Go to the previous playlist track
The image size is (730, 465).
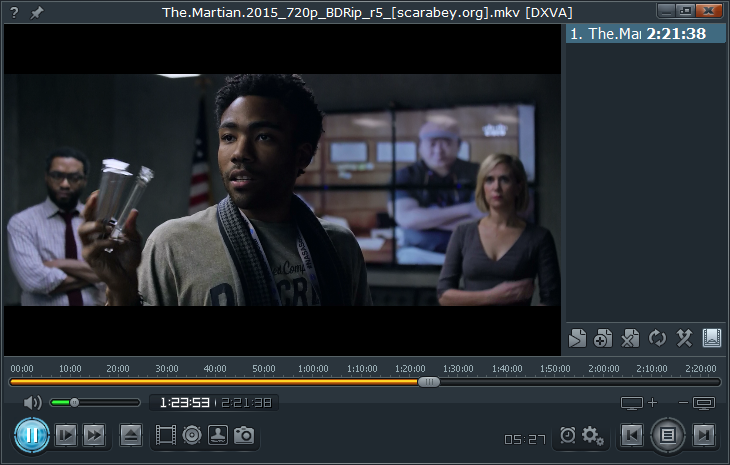[632, 435]
